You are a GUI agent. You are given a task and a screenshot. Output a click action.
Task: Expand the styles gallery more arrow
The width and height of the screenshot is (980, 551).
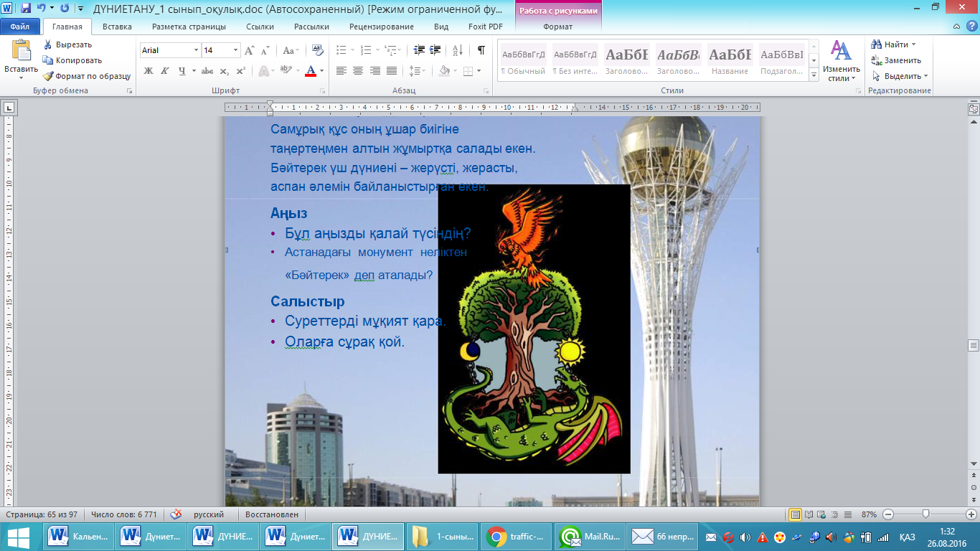click(814, 75)
